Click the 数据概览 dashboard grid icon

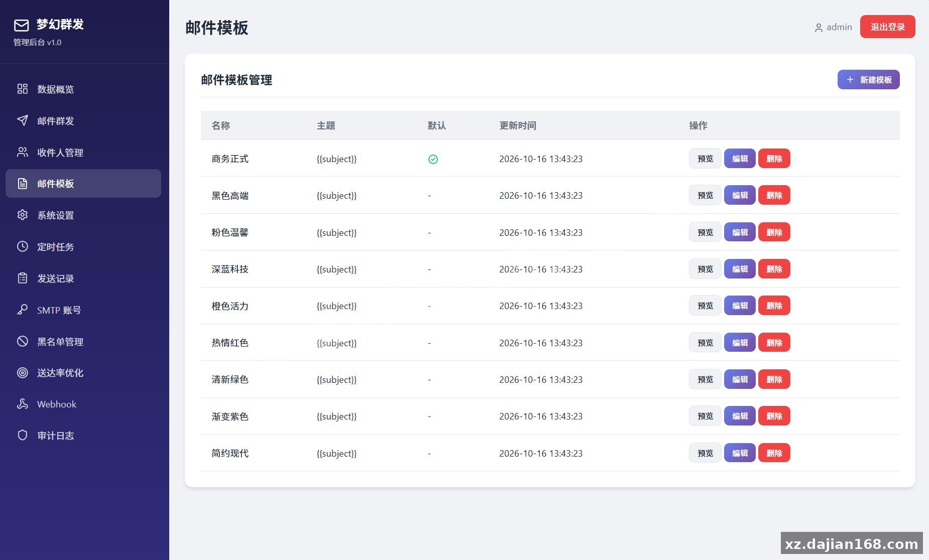[x=23, y=89]
